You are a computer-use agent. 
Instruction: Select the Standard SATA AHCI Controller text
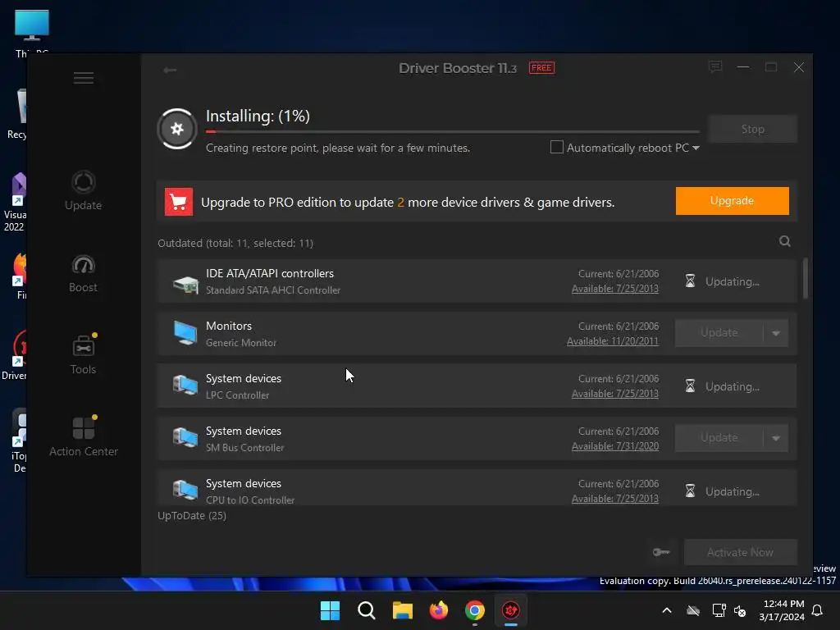coord(273,290)
